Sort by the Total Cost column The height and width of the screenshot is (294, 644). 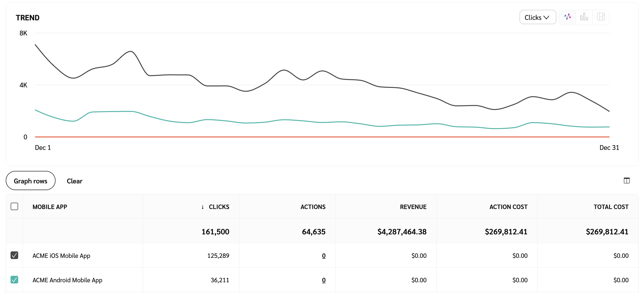point(611,207)
